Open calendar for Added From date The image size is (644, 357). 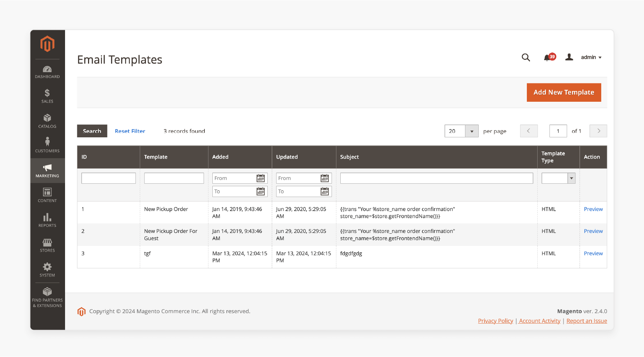click(x=261, y=178)
